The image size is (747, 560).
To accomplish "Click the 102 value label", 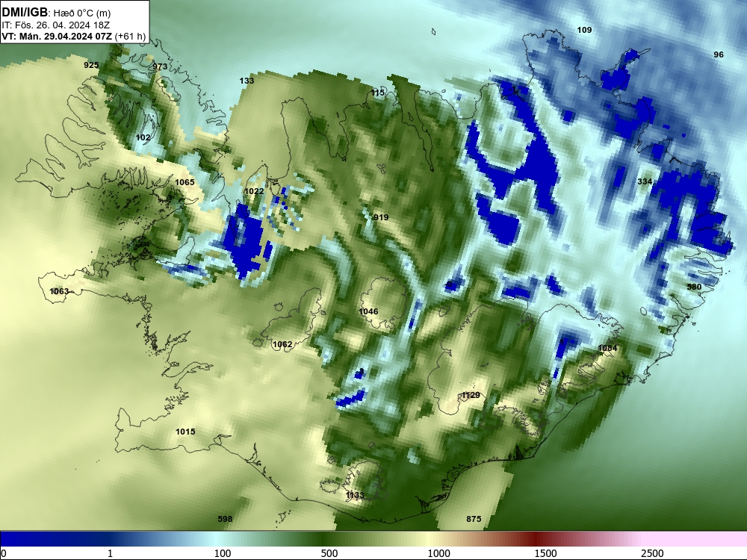I will (143, 137).
